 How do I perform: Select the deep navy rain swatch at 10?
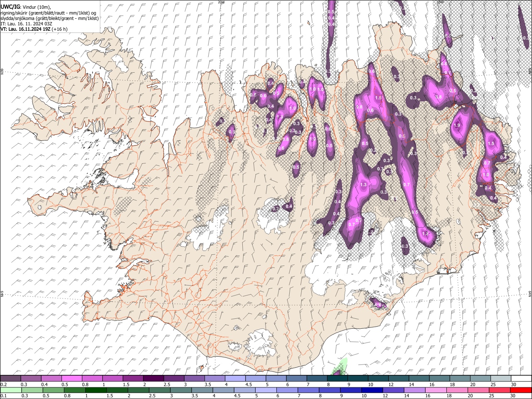[372, 390]
